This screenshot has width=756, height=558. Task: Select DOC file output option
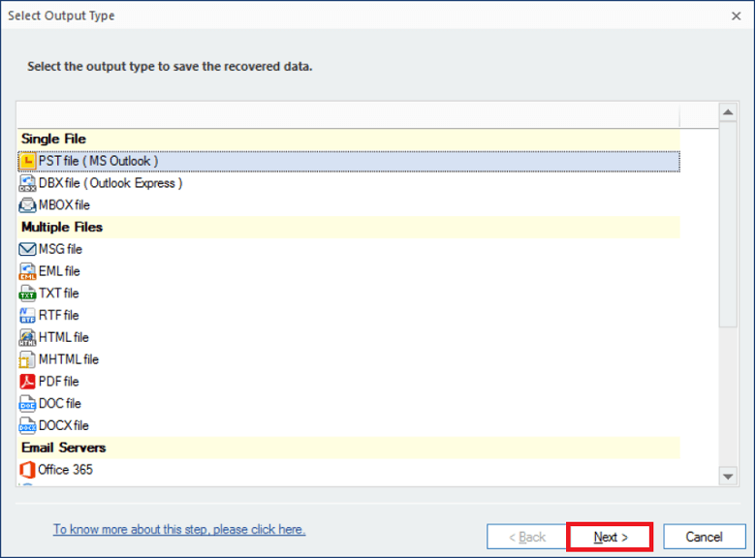[x=59, y=403]
